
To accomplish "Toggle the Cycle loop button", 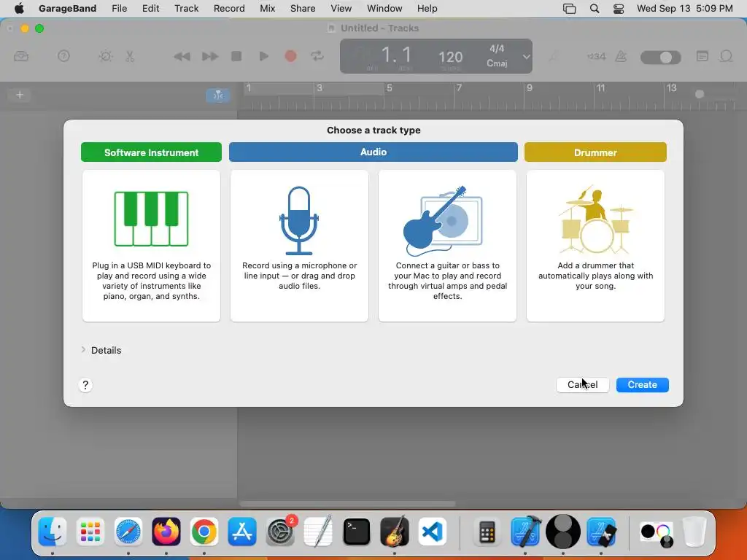I will tap(317, 56).
